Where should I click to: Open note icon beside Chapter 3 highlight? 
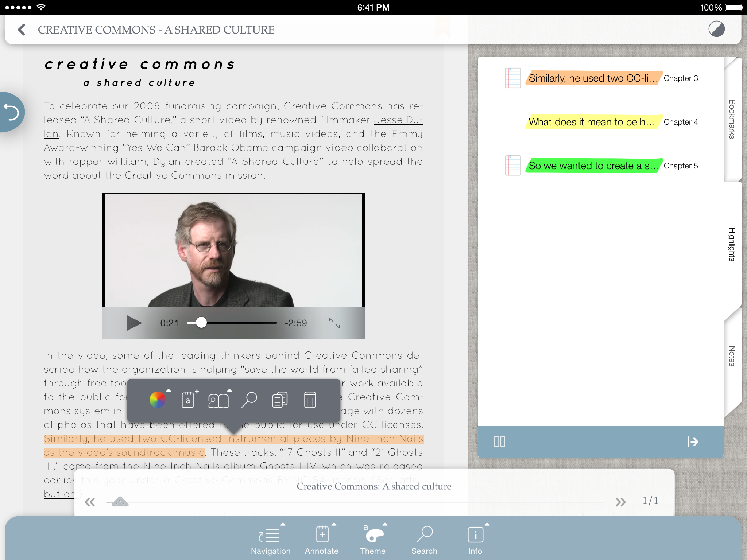pyautogui.click(x=513, y=78)
